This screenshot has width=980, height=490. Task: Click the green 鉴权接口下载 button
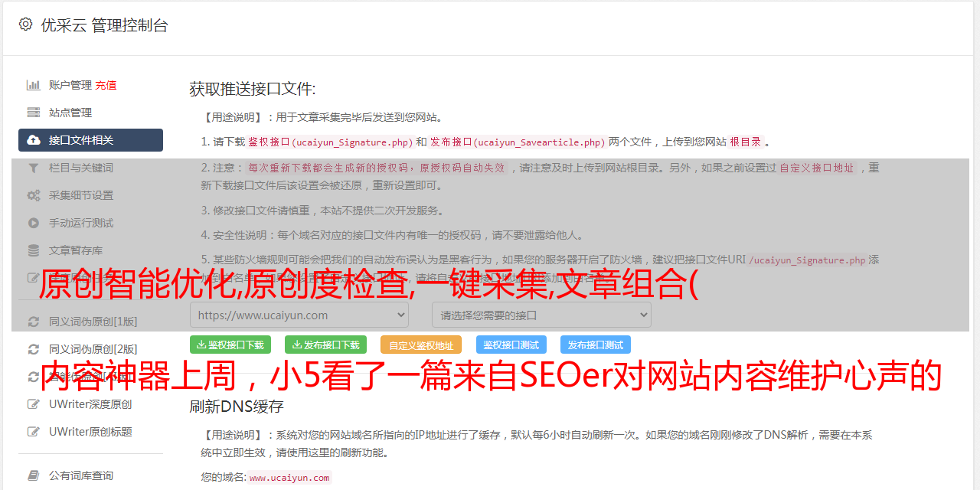pyautogui.click(x=230, y=345)
